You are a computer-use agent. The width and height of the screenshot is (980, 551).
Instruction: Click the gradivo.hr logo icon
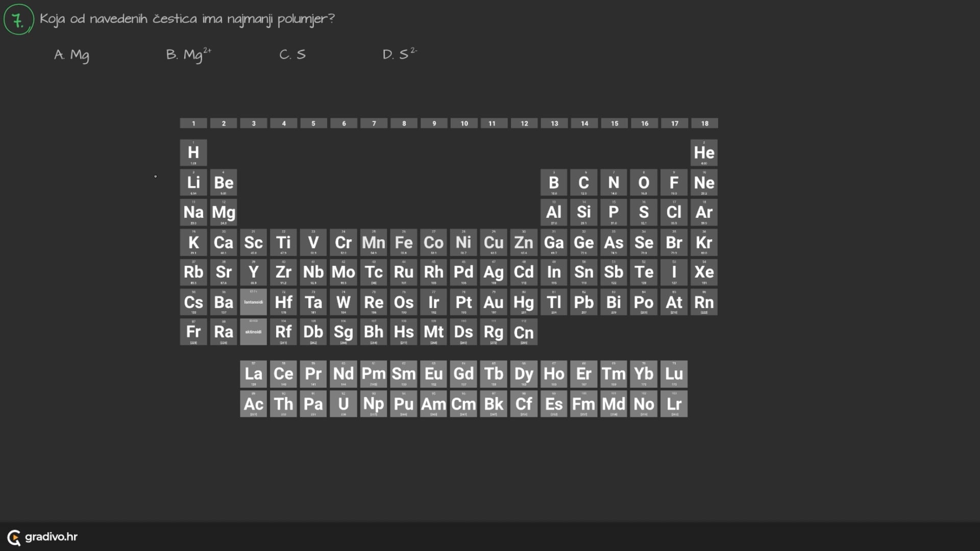pos(14,537)
